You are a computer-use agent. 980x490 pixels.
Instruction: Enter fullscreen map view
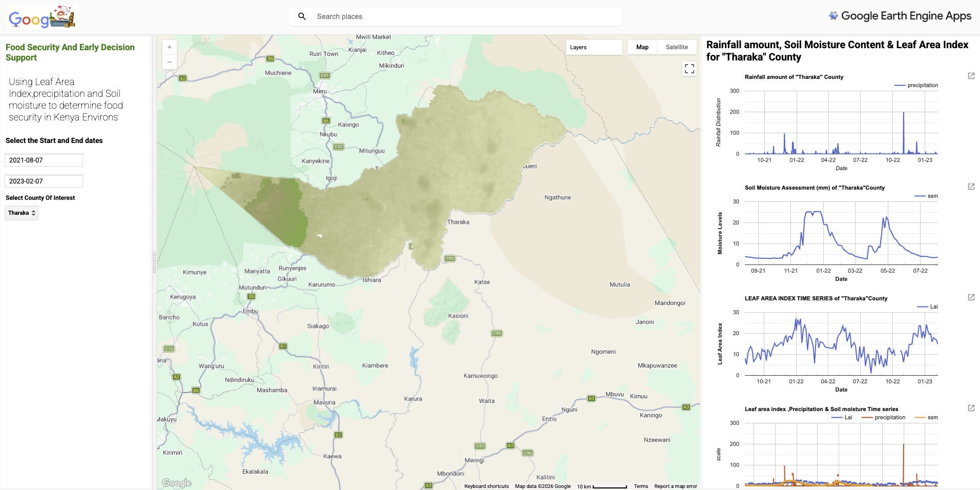[x=690, y=68]
